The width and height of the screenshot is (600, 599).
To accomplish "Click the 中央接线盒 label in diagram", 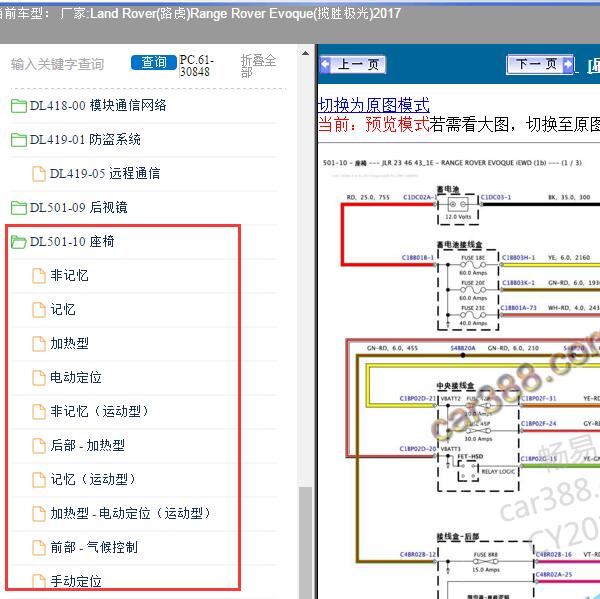I will (x=455, y=385).
